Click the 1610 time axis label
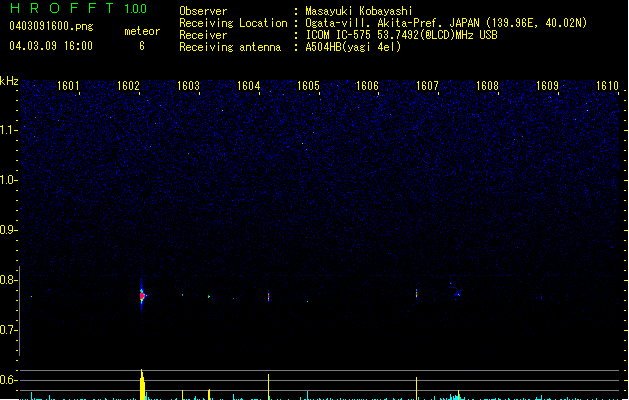Viewport: 629px width, 400px height. (x=607, y=86)
